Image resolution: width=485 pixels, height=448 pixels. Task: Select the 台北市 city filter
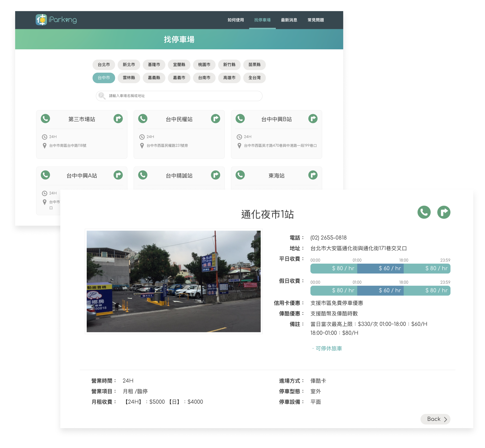click(104, 65)
